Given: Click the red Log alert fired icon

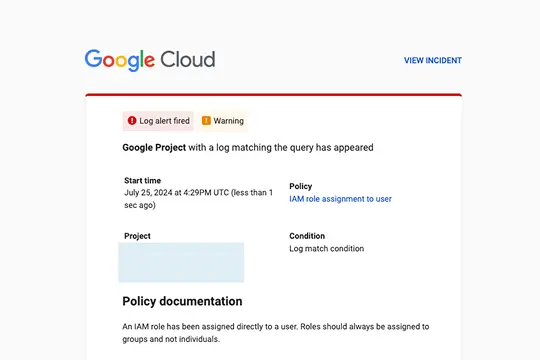Looking at the screenshot, I should (x=132, y=121).
